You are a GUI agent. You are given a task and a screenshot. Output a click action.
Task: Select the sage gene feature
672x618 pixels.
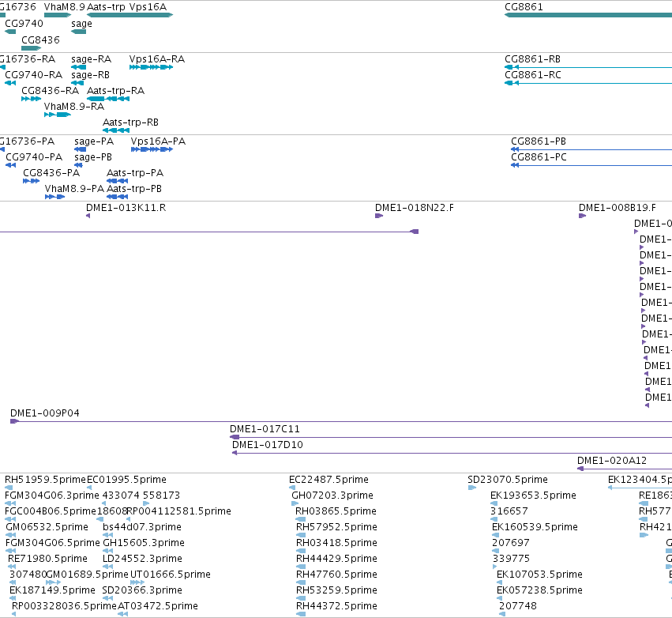79,32
